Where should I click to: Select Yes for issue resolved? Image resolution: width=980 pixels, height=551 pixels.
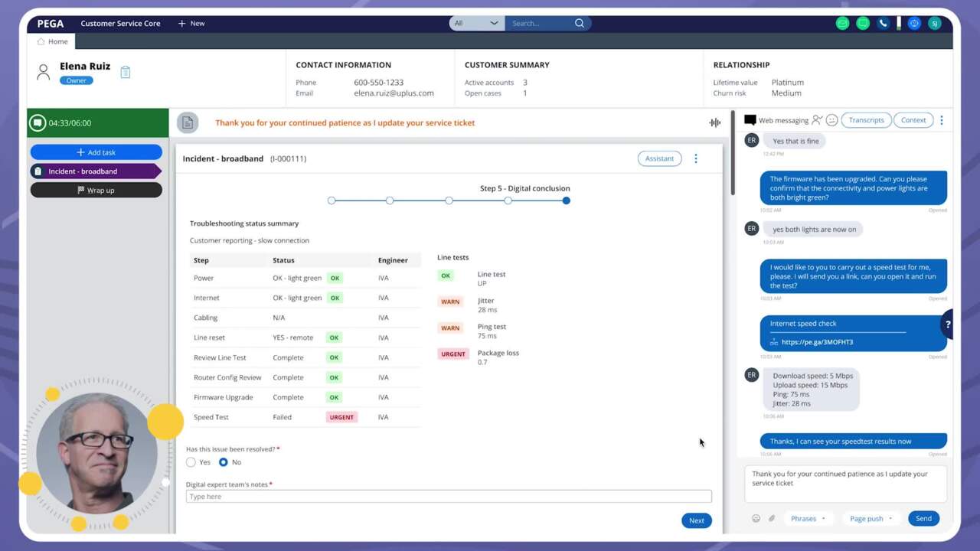pos(191,462)
